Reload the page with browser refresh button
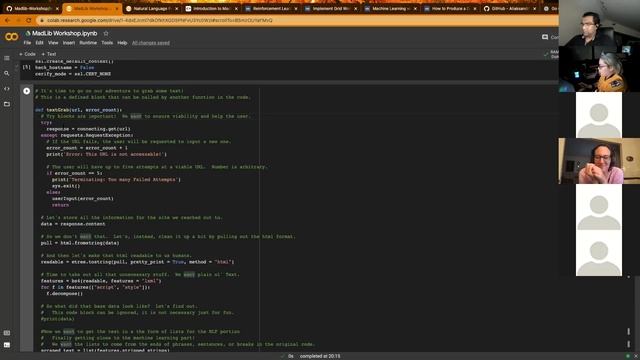Image resolution: width=640 pixels, height=360 pixels. tap(29, 20)
